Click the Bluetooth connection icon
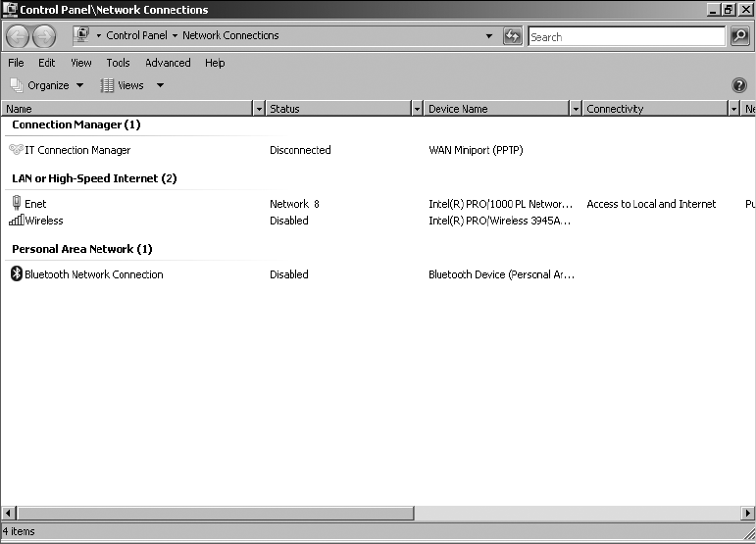This screenshot has width=756, height=544. click(x=17, y=273)
